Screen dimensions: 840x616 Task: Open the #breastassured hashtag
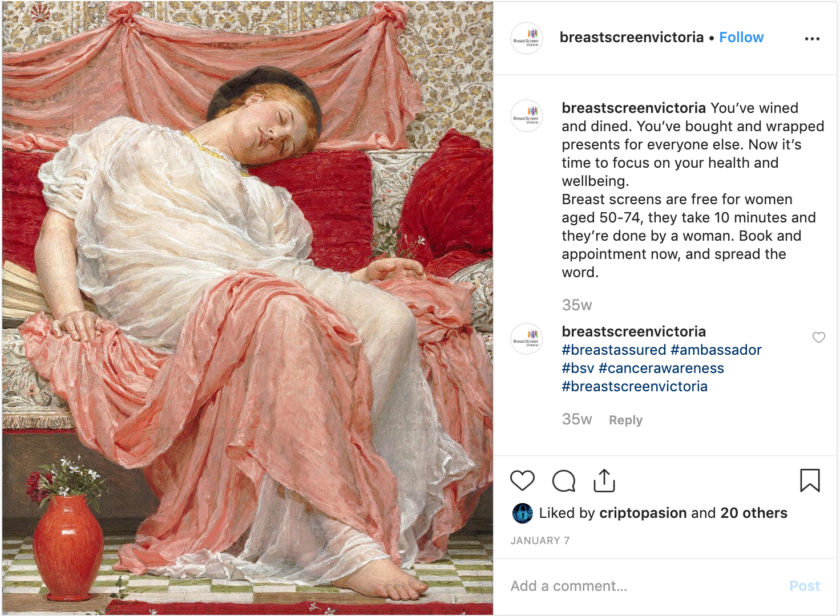[x=614, y=350]
